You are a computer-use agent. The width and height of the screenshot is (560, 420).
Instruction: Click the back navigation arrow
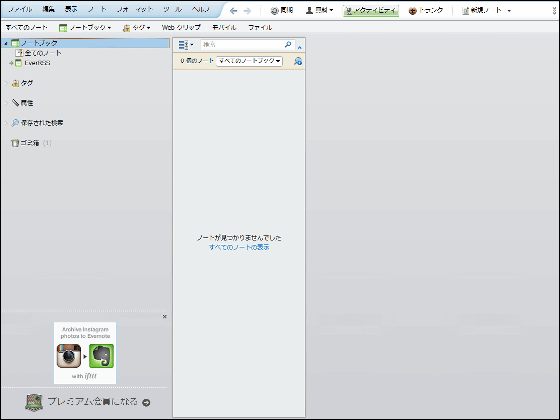point(233,11)
